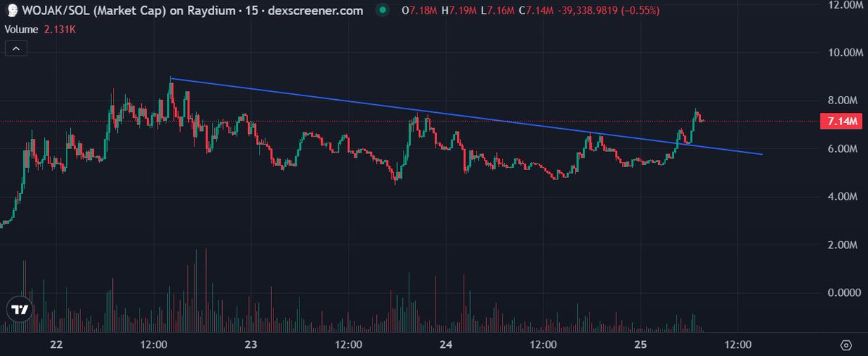Click the 4.00M price axis label
Viewport: 868px width, 356px height.
point(842,197)
